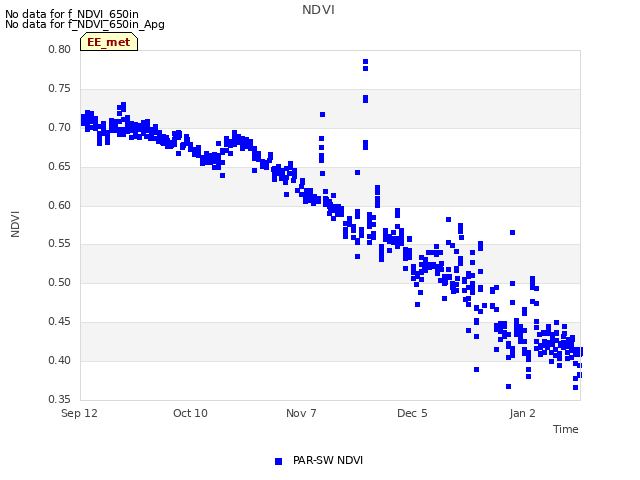This screenshot has height=480, width=640.
Task: Click the 0.40 y-axis tick label
Action: click(x=60, y=360)
